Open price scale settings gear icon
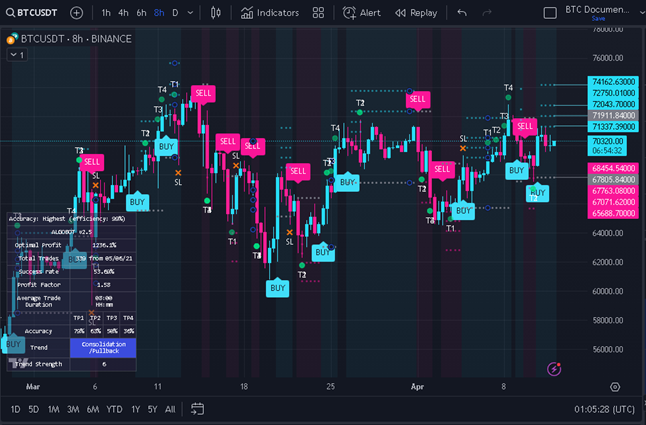This screenshot has height=425, width=646. (615, 387)
